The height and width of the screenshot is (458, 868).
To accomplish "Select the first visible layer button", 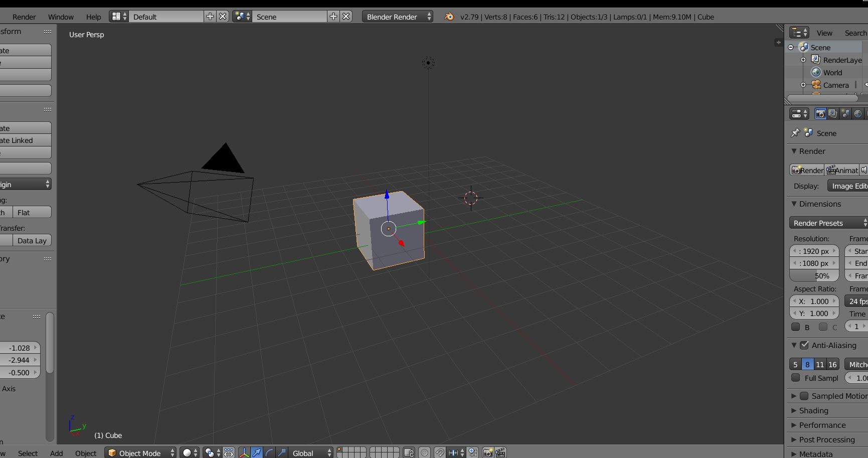I will click(x=340, y=450).
